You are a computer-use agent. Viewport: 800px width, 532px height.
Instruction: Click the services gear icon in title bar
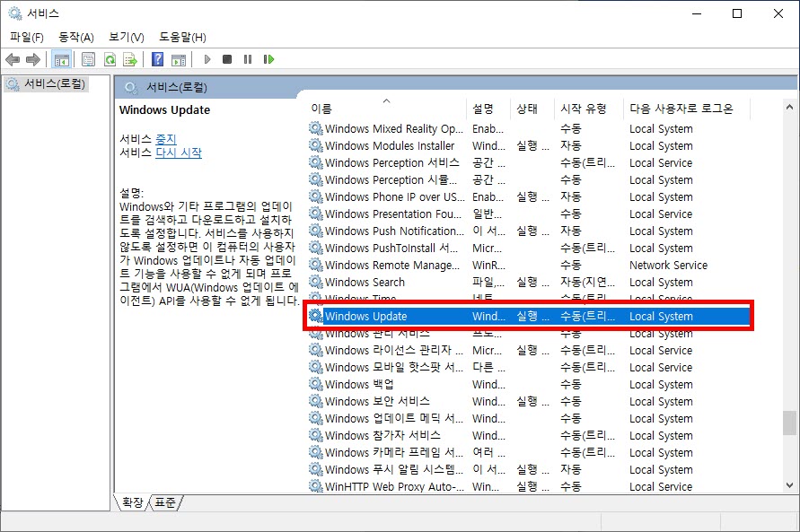pyautogui.click(x=15, y=13)
